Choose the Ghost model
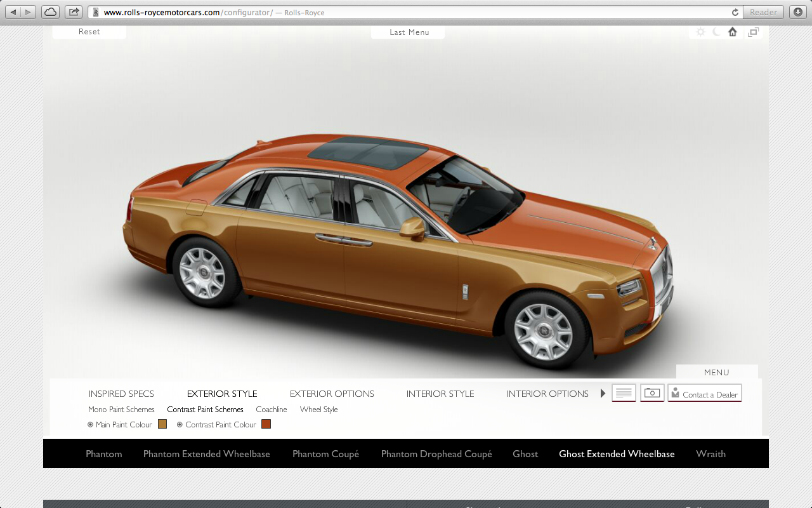 pos(525,454)
